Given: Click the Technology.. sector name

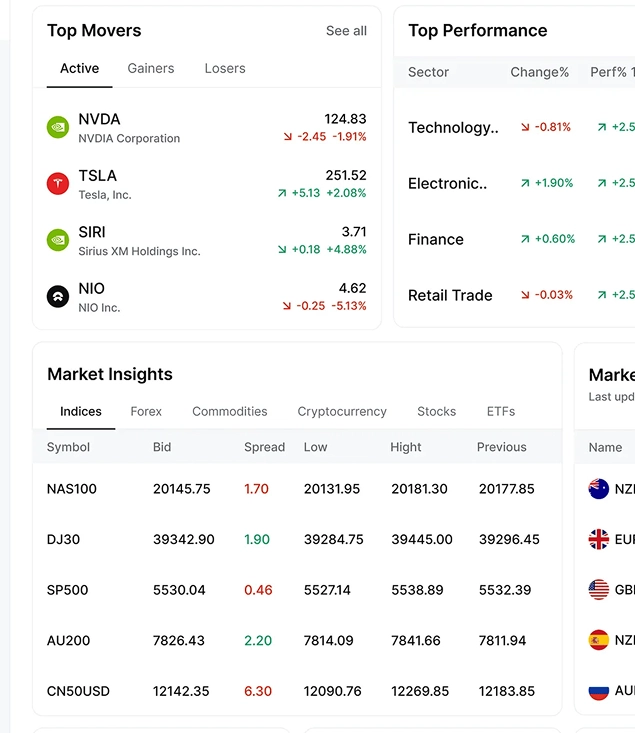Looking at the screenshot, I should pos(453,128).
